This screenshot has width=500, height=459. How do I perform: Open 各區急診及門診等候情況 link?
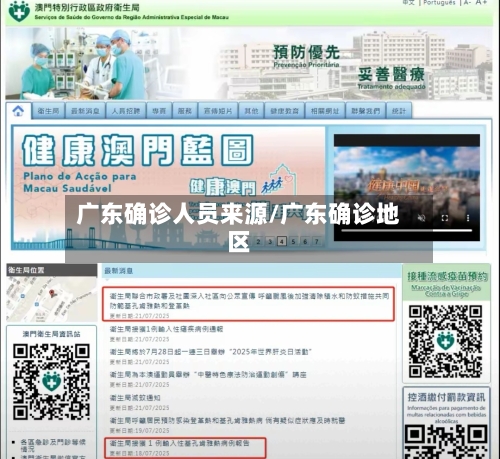[53, 445]
